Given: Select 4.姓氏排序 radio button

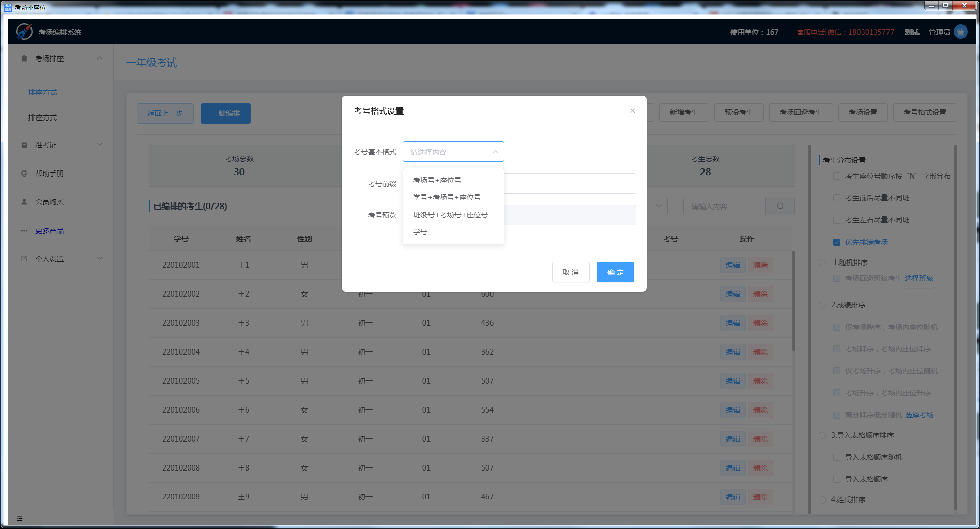Looking at the screenshot, I should (822, 499).
